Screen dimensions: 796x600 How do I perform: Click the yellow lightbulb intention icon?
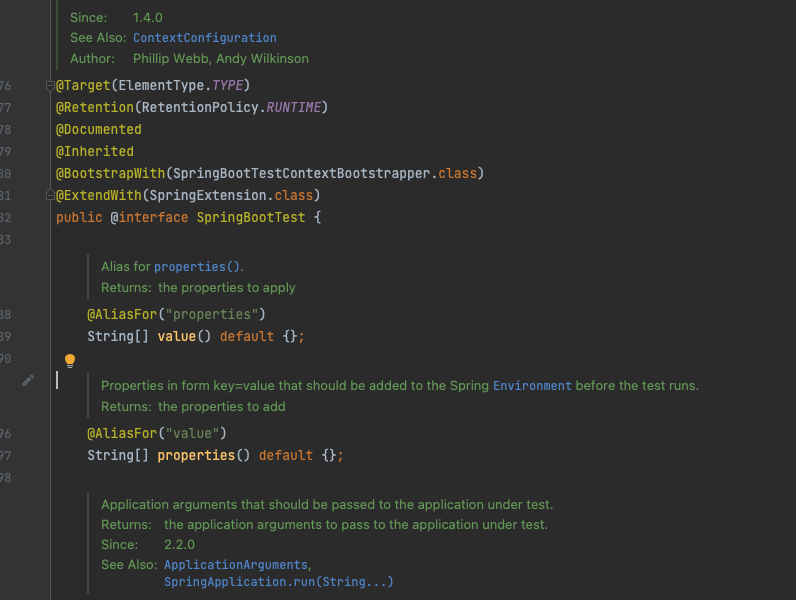tap(70, 361)
